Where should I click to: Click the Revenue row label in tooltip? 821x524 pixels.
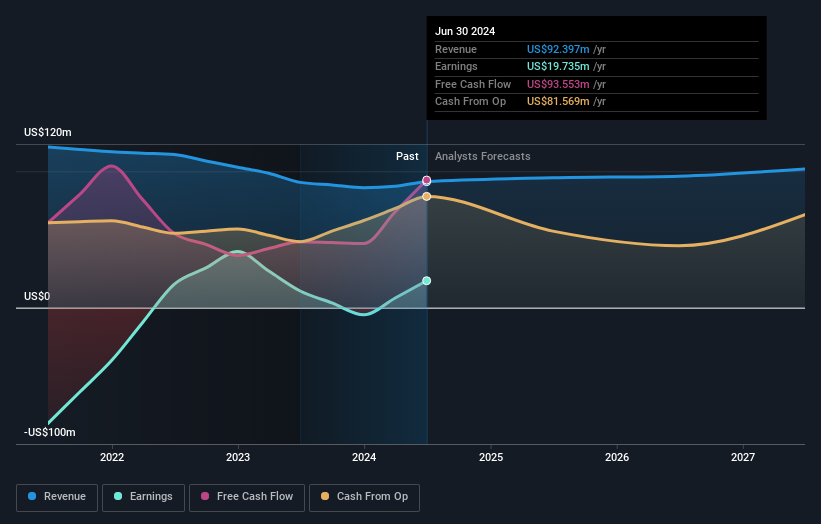pyautogui.click(x=456, y=49)
